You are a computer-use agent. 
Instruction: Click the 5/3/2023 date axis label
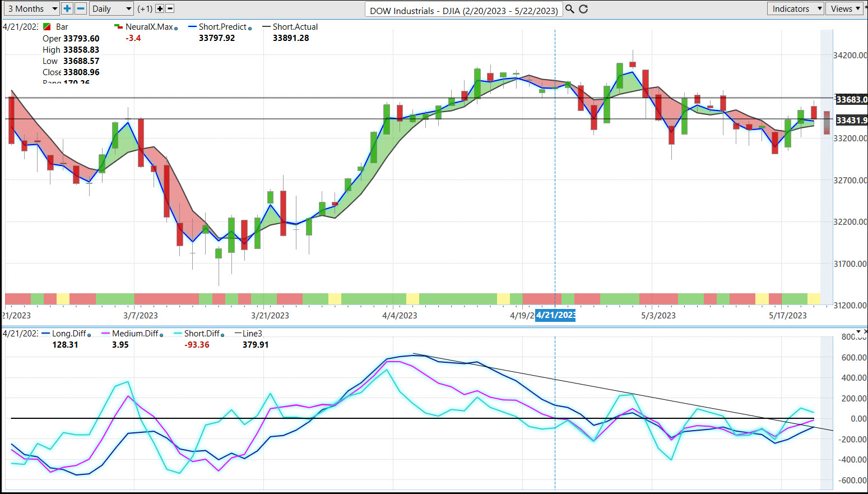click(x=658, y=315)
